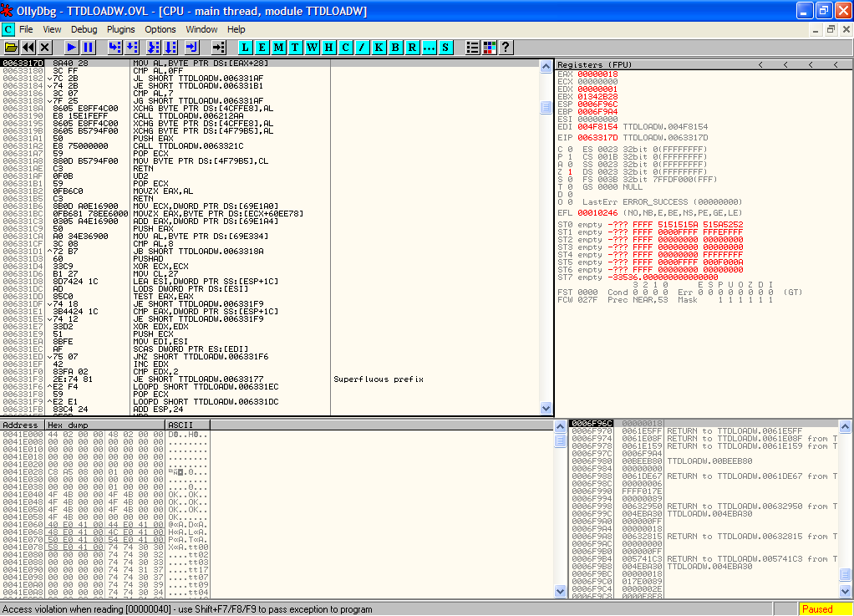Show Threads with T button
This screenshot has height=616, width=854.
coord(295,48)
